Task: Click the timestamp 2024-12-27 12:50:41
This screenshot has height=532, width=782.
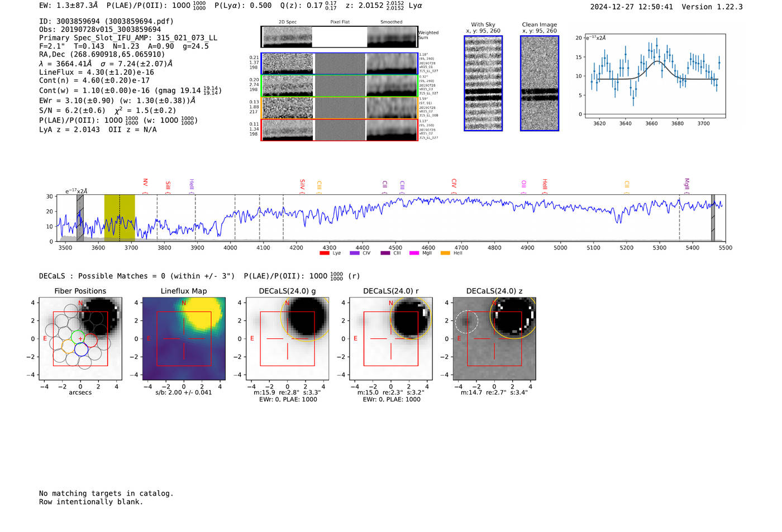Action: click(x=632, y=7)
